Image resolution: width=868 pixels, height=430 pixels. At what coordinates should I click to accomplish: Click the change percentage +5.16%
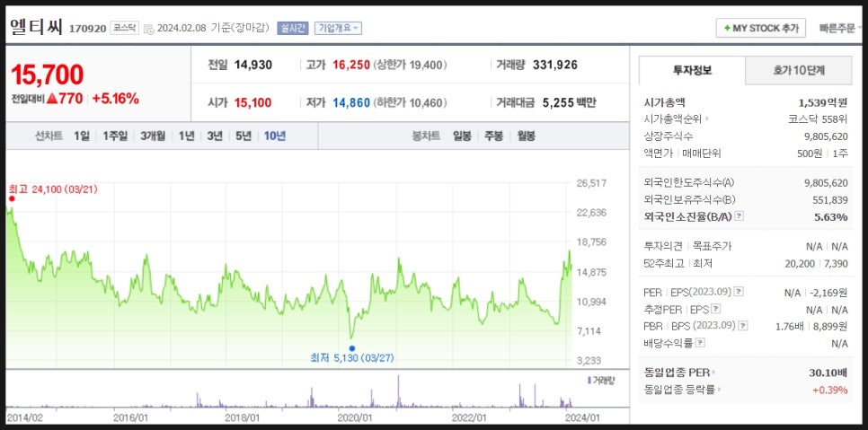pyautogui.click(x=115, y=99)
